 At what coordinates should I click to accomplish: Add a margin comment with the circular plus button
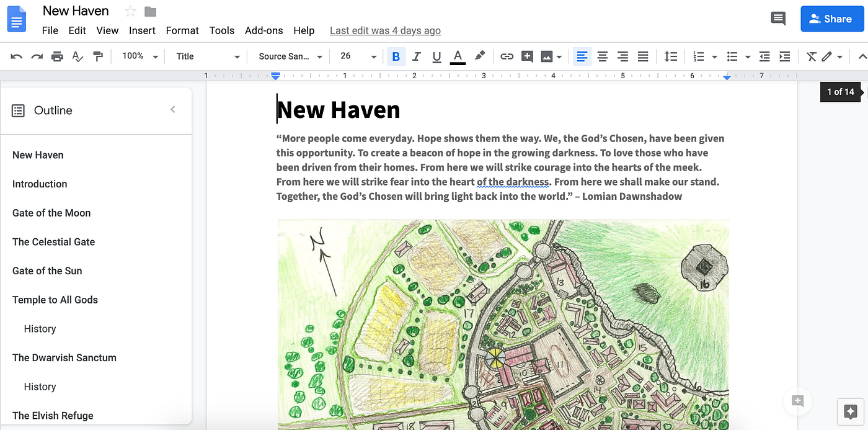(x=798, y=401)
